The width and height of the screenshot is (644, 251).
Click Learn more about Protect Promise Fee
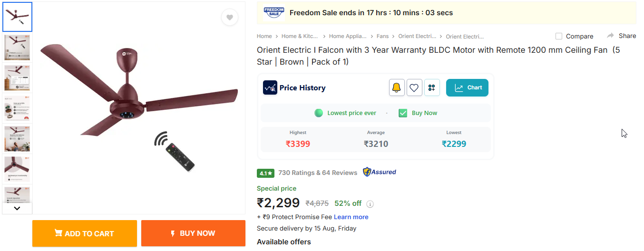click(351, 217)
